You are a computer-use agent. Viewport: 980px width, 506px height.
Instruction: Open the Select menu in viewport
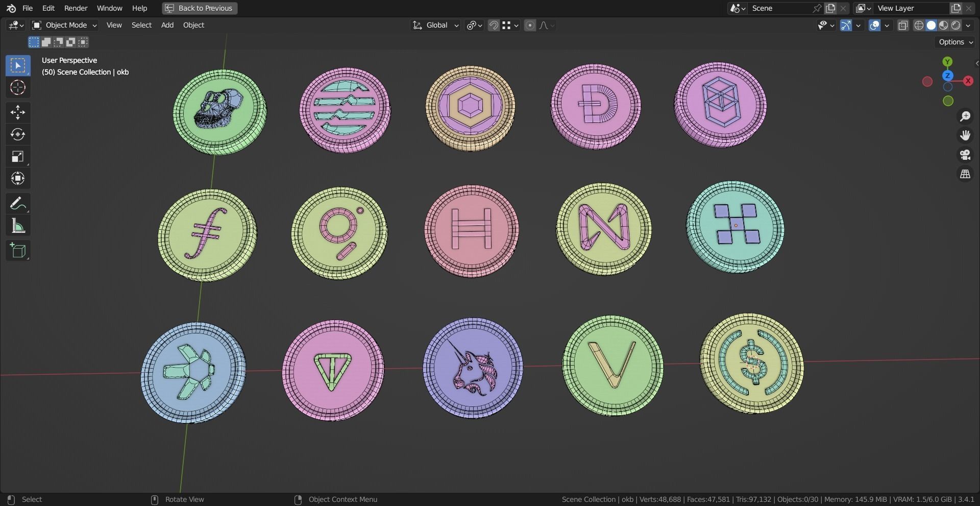click(x=141, y=25)
